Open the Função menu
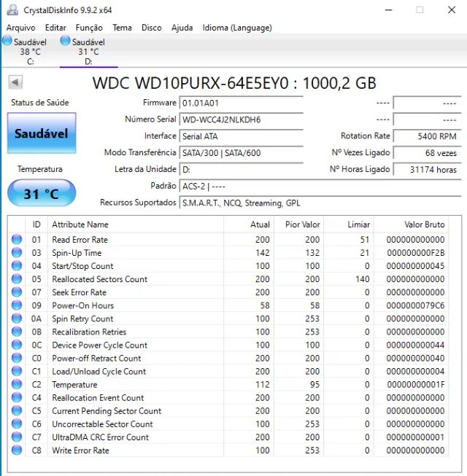The height and width of the screenshot is (476, 467). (x=89, y=28)
